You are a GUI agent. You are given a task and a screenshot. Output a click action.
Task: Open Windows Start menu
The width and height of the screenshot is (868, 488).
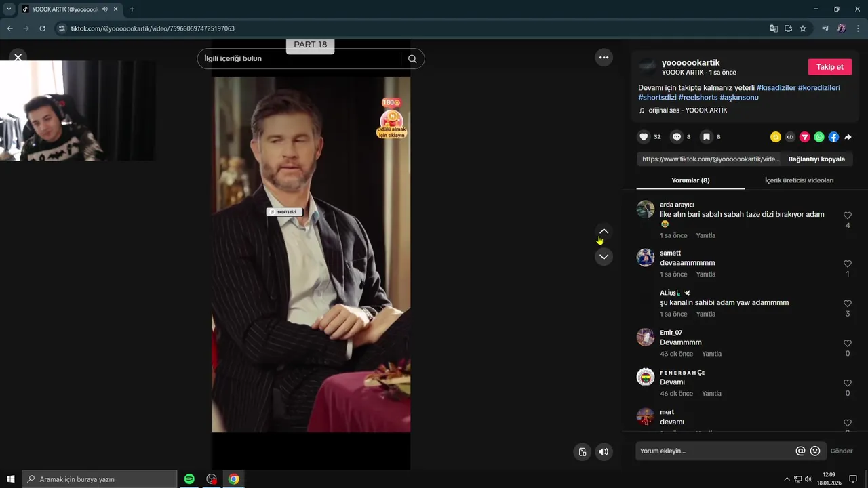pos(11,479)
